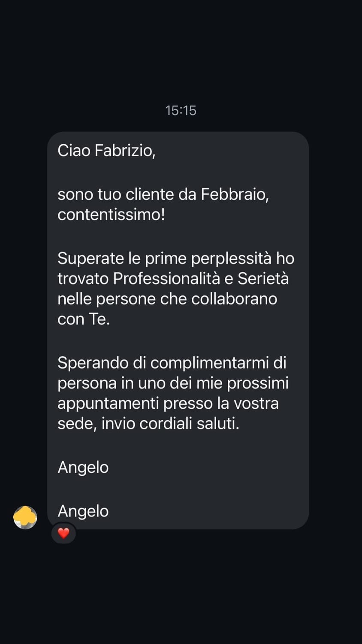Click the word "prossimi"
This screenshot has width=362, height=644.
coord(258,383)
